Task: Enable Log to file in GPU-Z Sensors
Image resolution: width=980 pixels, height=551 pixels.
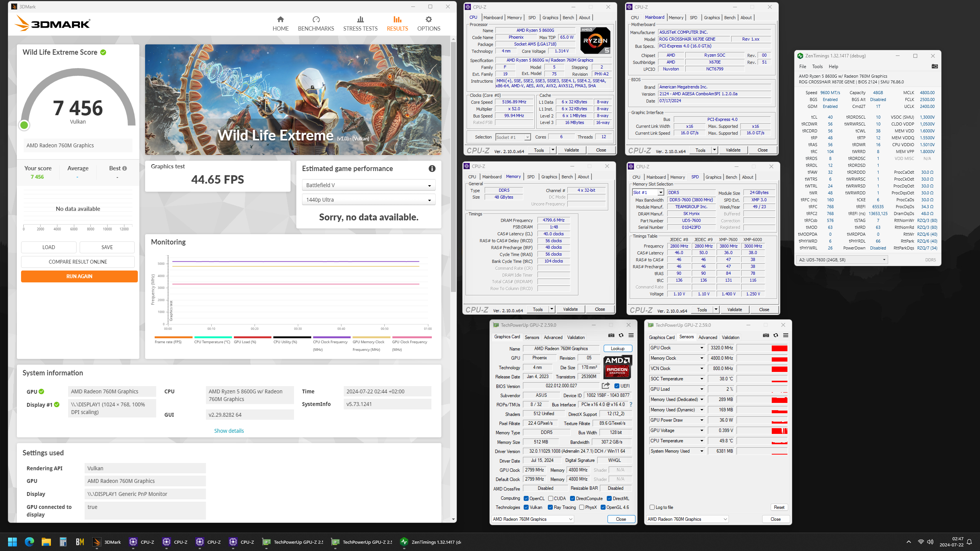Action: coord(652,507)
